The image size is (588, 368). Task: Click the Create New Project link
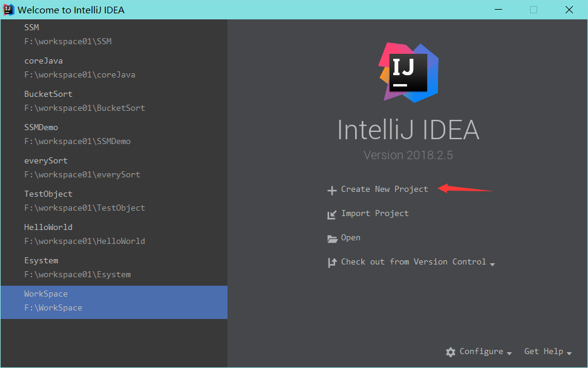tap(384, 189)
